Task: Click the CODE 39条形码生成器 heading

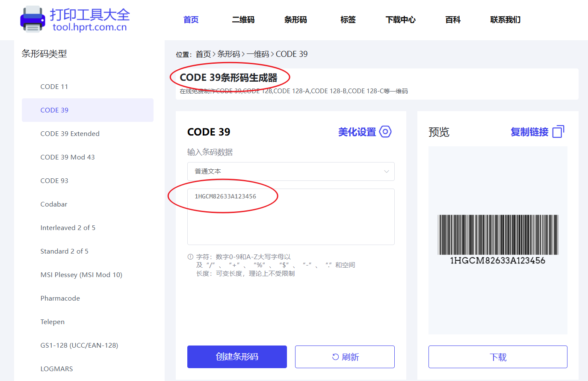Action: coord(228,78)
